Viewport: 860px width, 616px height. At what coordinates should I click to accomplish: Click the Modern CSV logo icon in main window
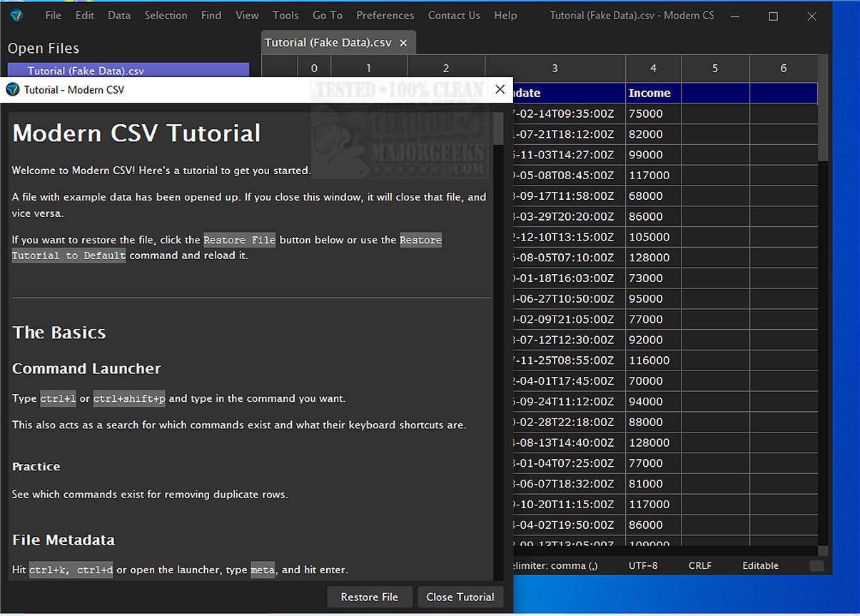pos(16,15)
